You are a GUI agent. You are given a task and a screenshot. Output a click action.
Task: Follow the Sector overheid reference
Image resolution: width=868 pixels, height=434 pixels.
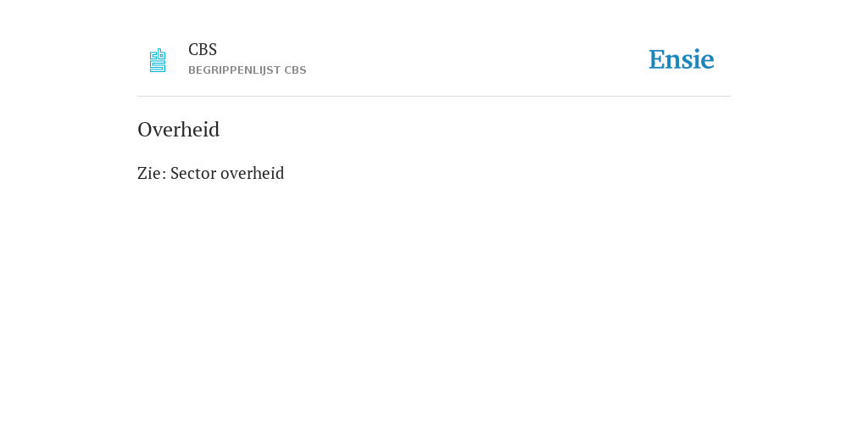click(227, 173)
